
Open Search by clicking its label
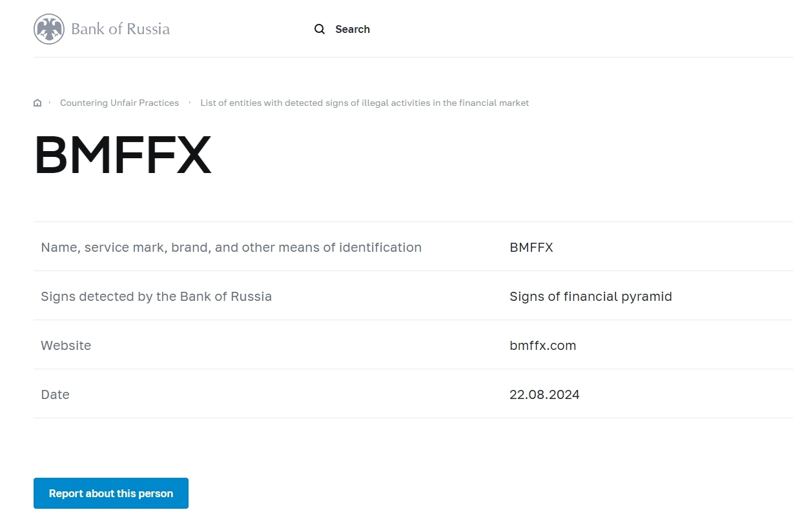tap(352, 29)
